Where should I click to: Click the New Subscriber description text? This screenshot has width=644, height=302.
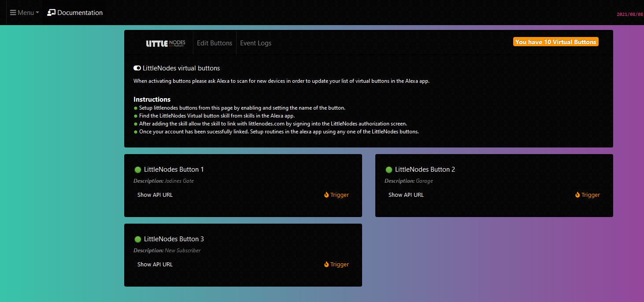click(183, 250)
